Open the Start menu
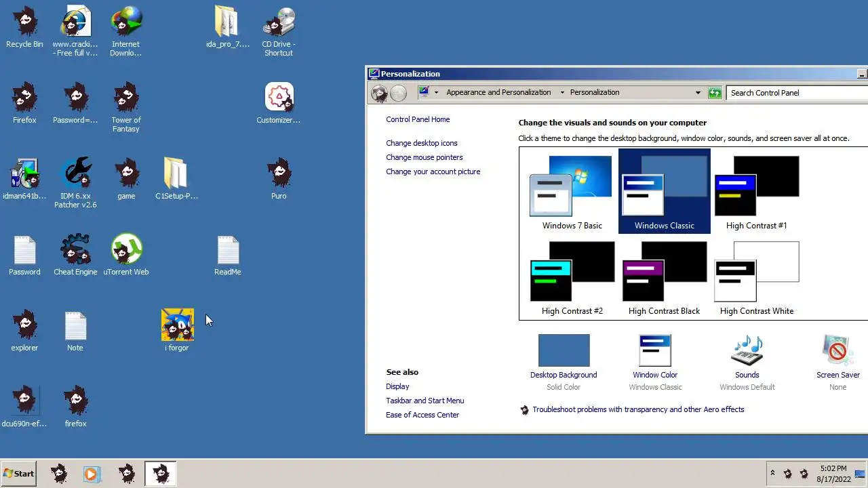868x488 pixels. tap(18, 474)
